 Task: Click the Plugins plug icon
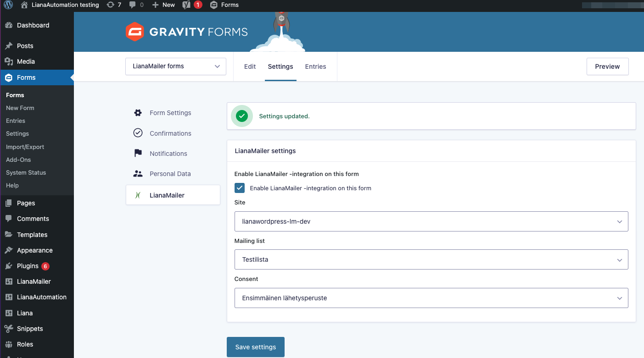[x=9, y=266]
